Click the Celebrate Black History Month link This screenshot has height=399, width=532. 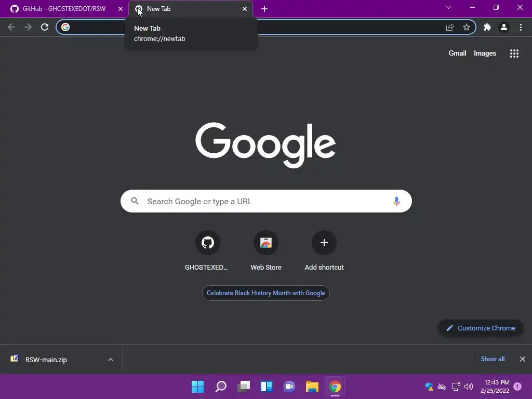pyautogui.click(x=266, y=293)
